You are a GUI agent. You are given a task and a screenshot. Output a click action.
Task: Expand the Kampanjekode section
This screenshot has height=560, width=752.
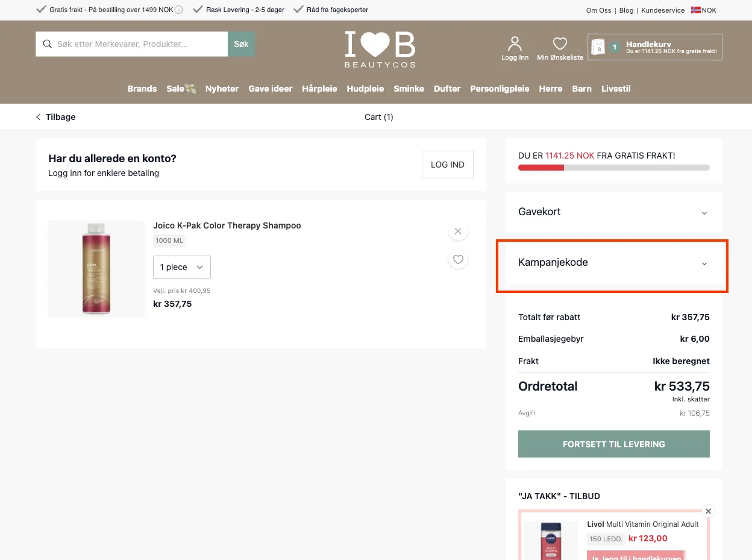click(x=613, y=263)
